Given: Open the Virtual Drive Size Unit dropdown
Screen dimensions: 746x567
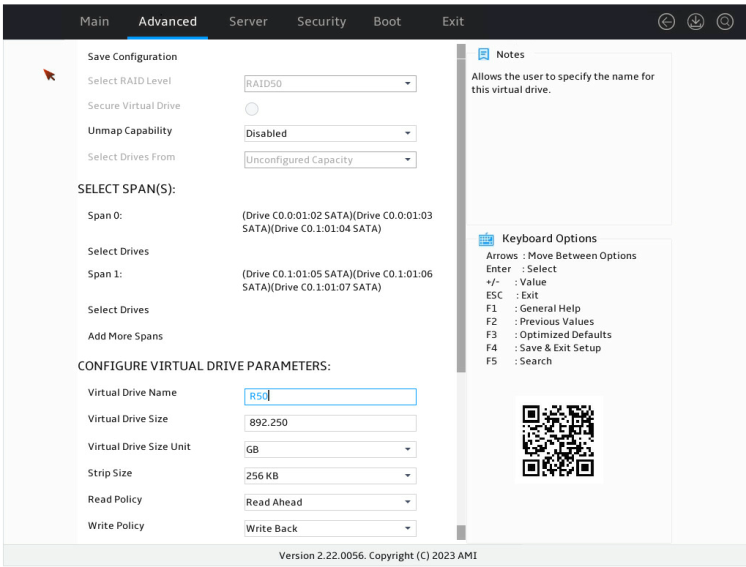Looking at the screenshot, I should click(x=330, y=450).
